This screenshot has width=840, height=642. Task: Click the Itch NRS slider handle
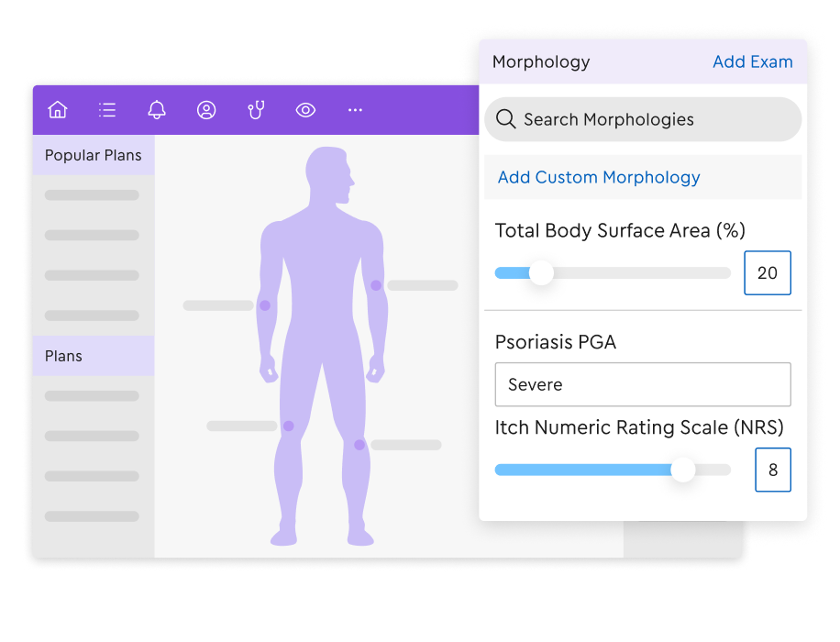click(x=683, y=470)
